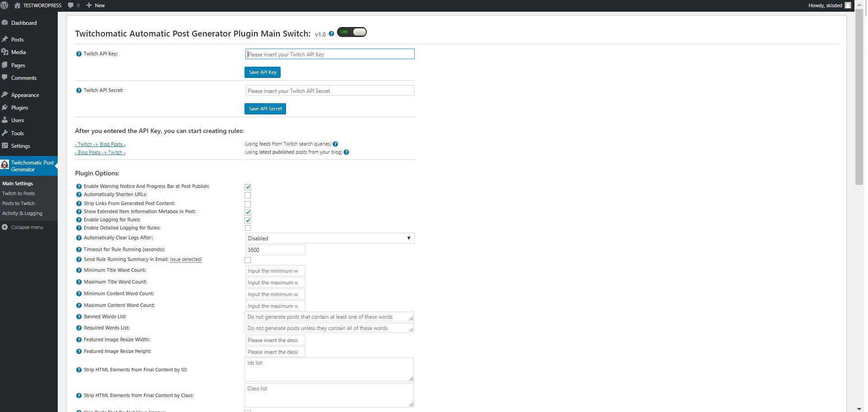Click the Timeout for Rule Running field

(275, 250)
